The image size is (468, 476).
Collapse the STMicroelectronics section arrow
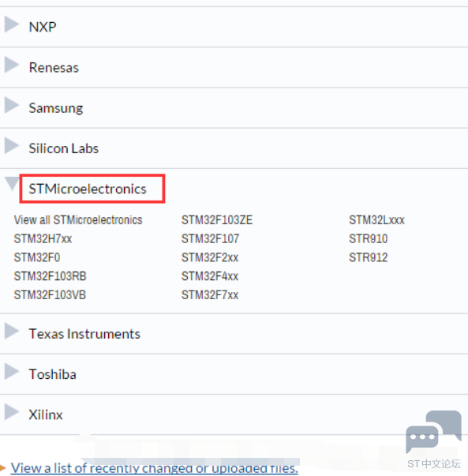tap(12, 184)
